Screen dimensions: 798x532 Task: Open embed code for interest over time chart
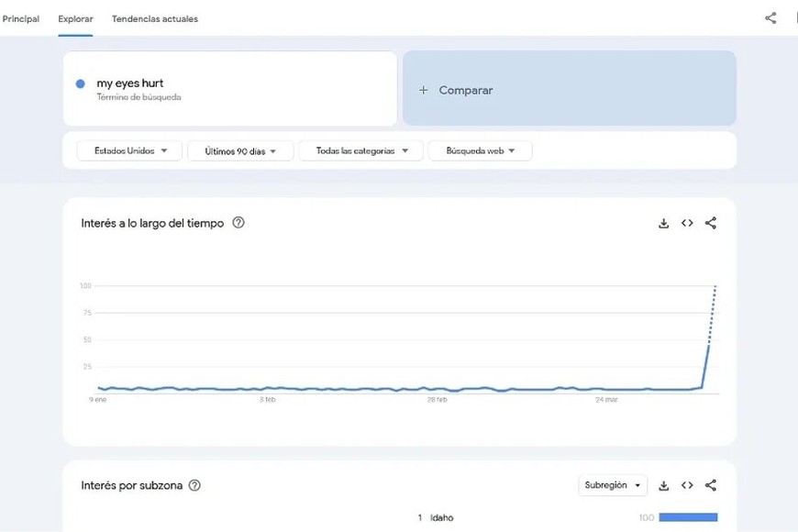click(x=687, y=223)
